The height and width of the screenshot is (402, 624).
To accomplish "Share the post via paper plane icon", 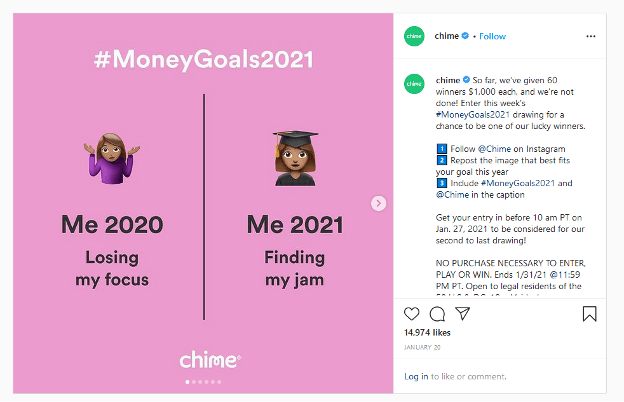I will (462, 314).
